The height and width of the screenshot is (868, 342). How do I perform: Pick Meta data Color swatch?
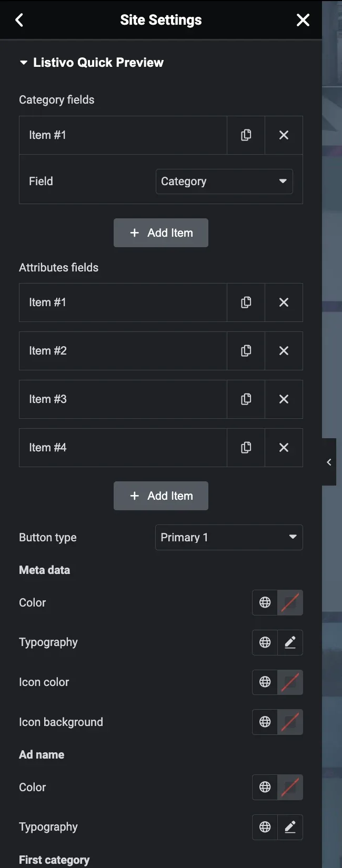pyautogui.click(x=290, y=602)
